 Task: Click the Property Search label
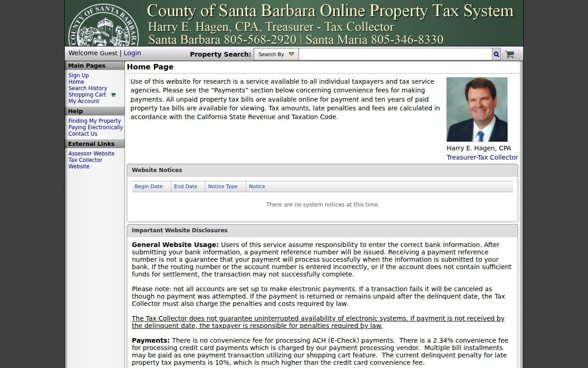click(220, 54)
